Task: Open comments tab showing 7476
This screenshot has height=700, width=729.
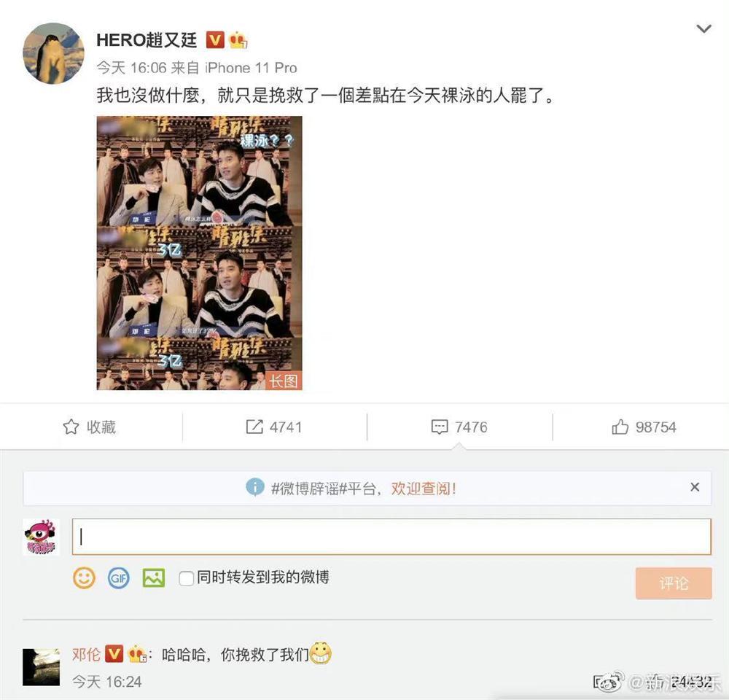Action: coord(459,427)
